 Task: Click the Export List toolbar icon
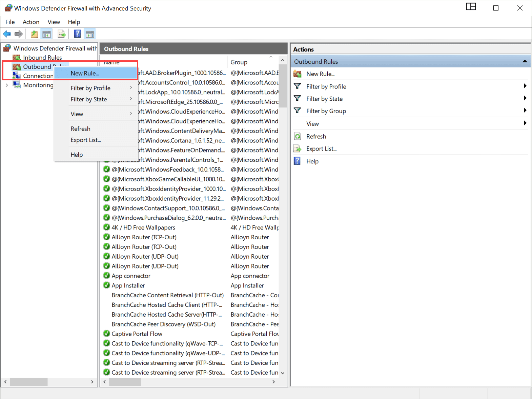coord(62,34)
